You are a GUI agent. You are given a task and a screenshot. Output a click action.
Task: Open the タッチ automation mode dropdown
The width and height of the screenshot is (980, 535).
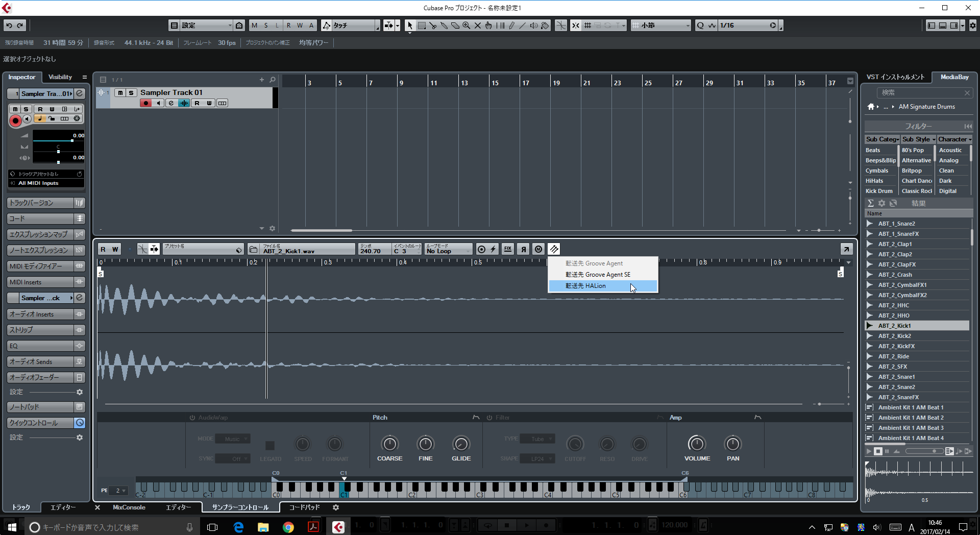click(355, 25)
